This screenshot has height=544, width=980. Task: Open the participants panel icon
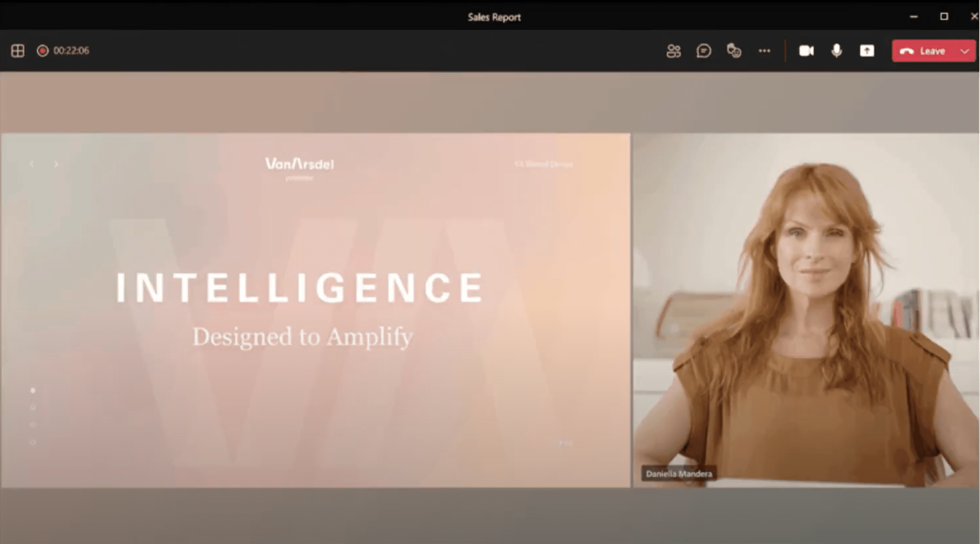point(673,51)
